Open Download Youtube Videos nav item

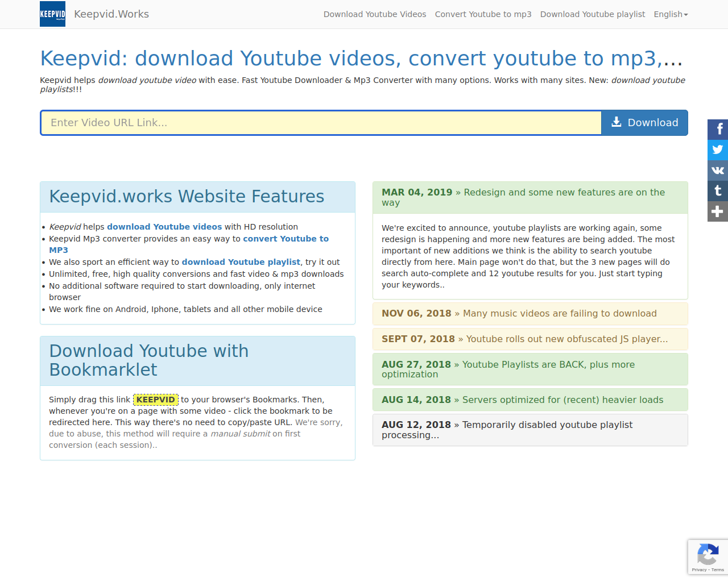(x=375, y=14)
